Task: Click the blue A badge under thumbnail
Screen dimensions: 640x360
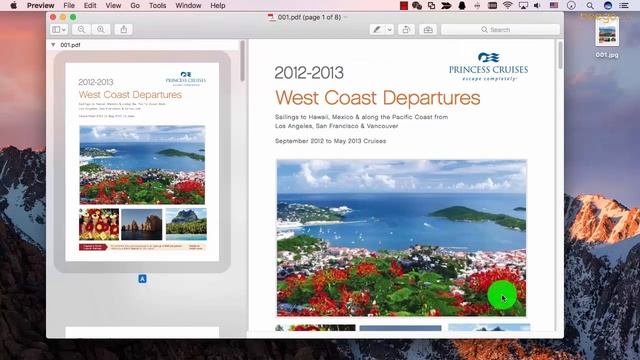Action: point(142,279)
